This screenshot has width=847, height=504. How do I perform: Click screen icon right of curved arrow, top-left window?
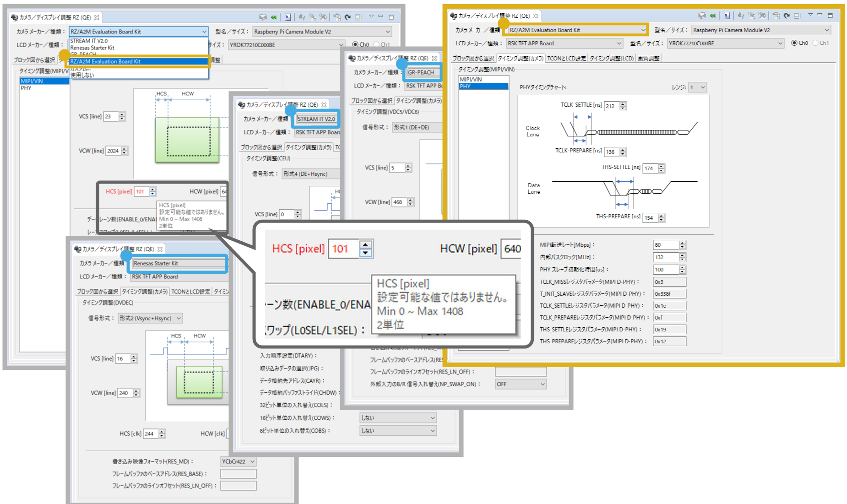click(358, 17)
